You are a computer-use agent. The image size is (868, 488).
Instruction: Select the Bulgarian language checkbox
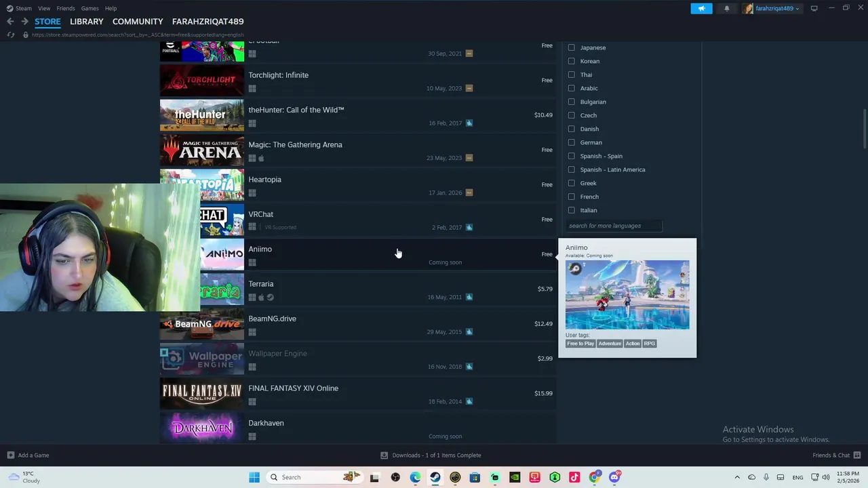(x=571, y=102)
